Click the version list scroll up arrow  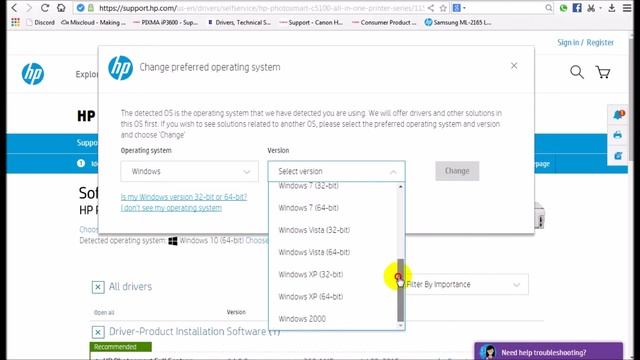click(x=400, y=187)
